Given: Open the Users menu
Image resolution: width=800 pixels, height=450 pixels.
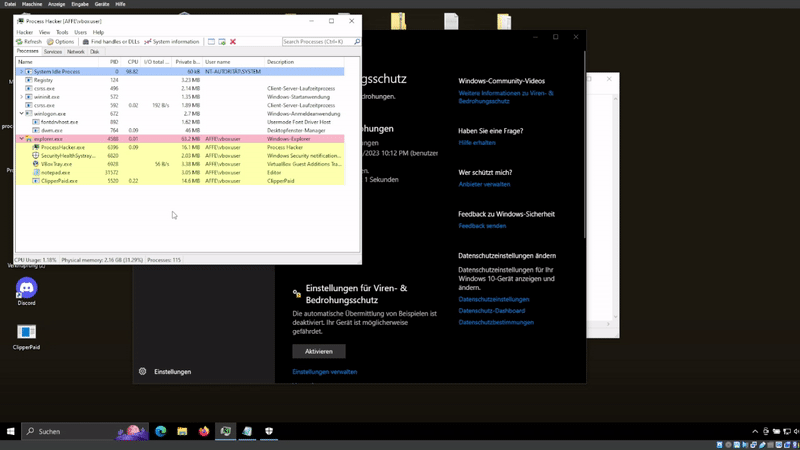Looking at the screenshot, I should tap(81, 32).
